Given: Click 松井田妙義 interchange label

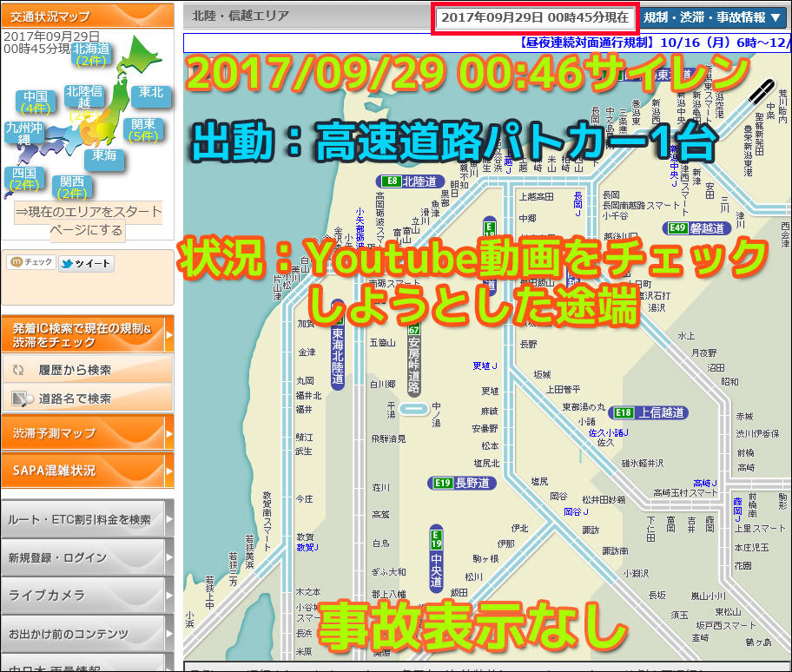Looking at the screenshot, I should click(x=604, y=500).
